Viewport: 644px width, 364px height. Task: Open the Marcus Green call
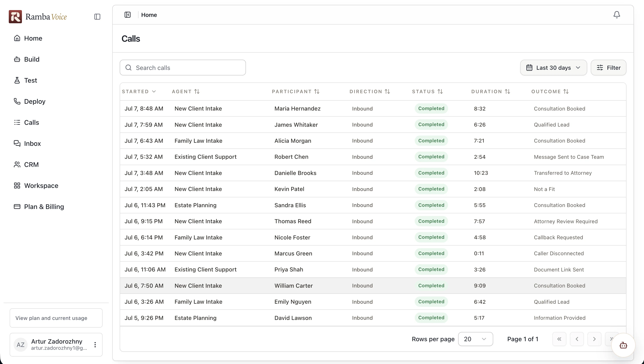coord(373,253)
